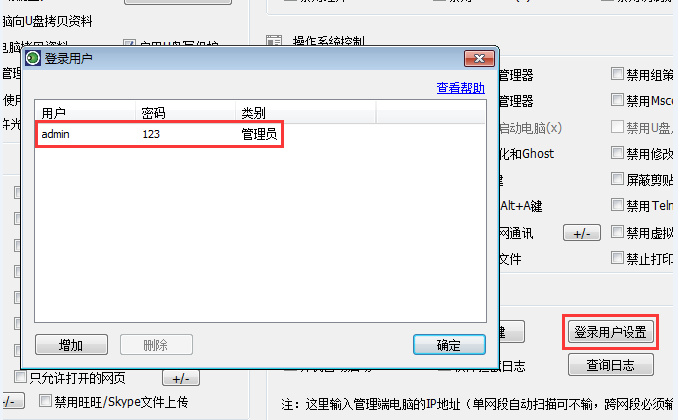Check the 屏蔽剪贴板 option

[x=617, y=179]
